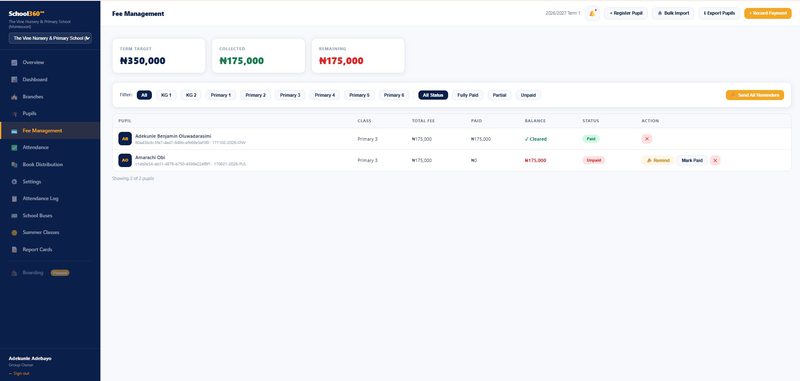
Task: Go to Pupils in the sidebar
Action: pos(50,114)
